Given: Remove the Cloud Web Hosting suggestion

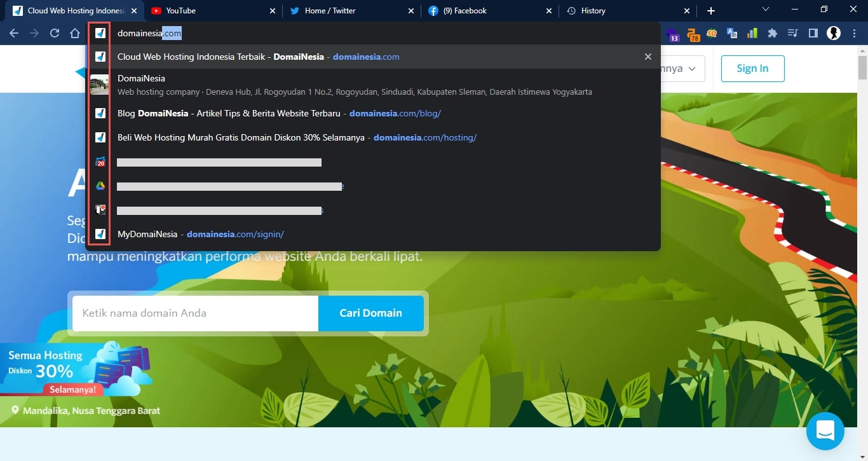Looking at the screenshot, I should [648, 57].
